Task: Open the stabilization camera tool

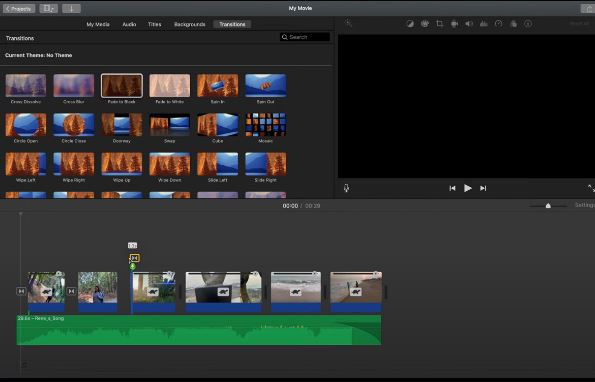Action: tap(454, 24)
